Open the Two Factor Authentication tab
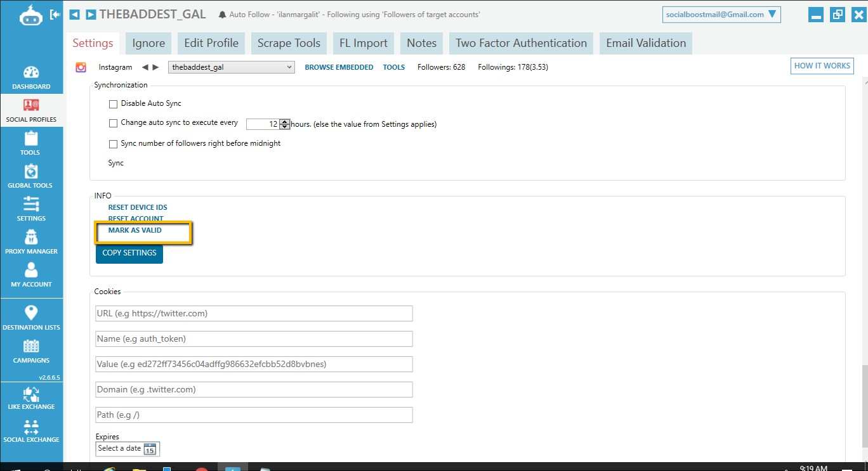Viewport: 868px width, 471px height. [x=522, y=43]
